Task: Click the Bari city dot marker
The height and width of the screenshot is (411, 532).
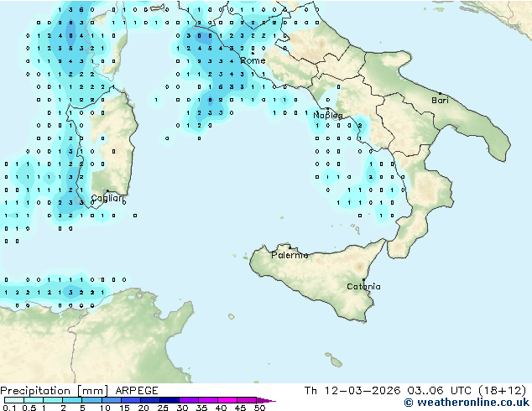Action: (440, 93)
